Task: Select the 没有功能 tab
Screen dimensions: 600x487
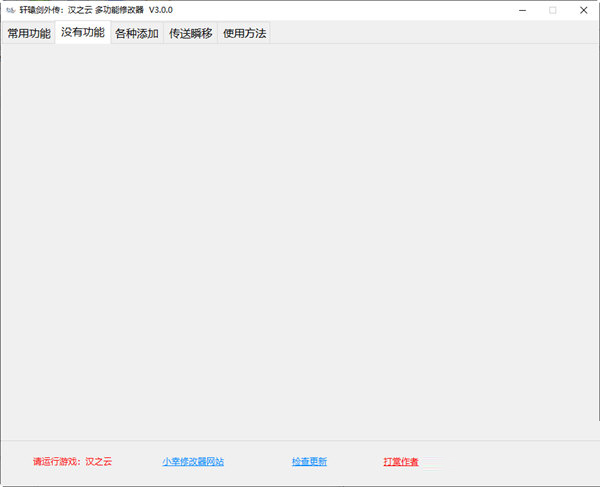Action: (x=83, y=33)
